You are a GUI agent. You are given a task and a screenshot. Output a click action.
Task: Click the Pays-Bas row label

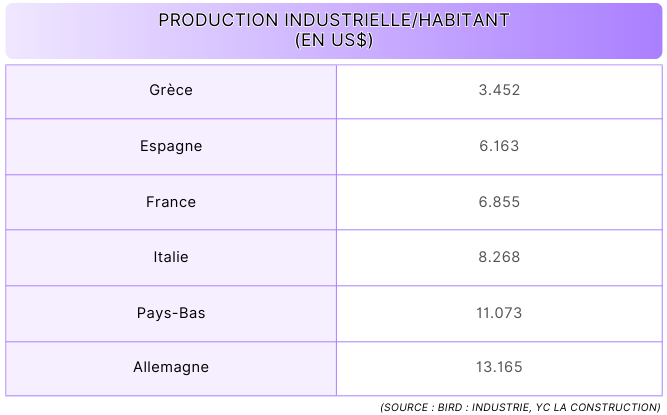click(x=171, y=313)
